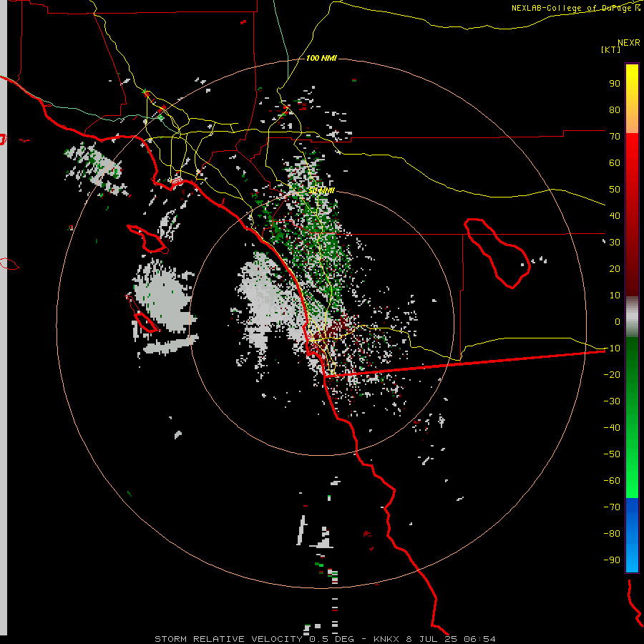
Task: Click the -30 value on the velocity scale
Action: click(612, 401)
